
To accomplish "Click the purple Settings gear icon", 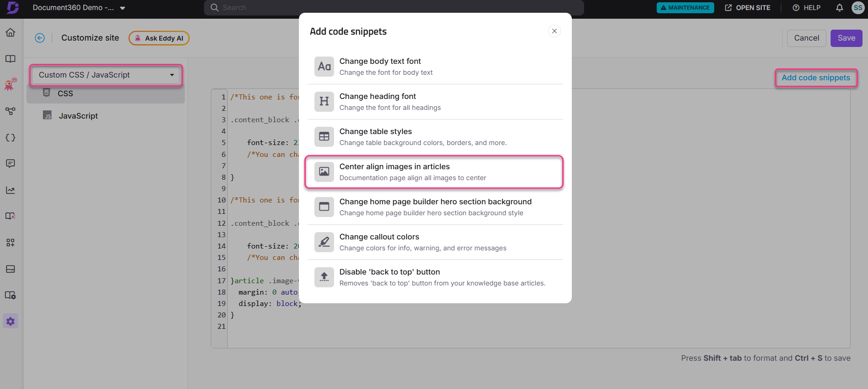I will (x=10, y=321).
